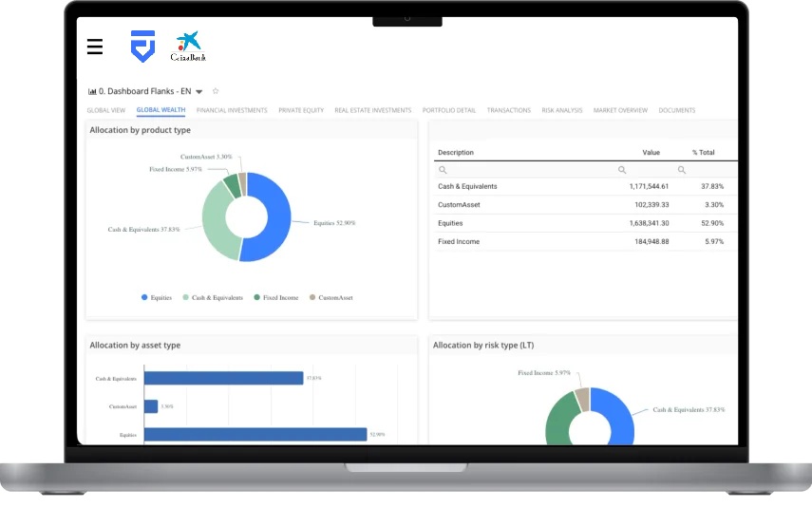812x507 pixels.
Task: Click the Cash & Equivalents bar in asset chart
Action: pos(223,378)
